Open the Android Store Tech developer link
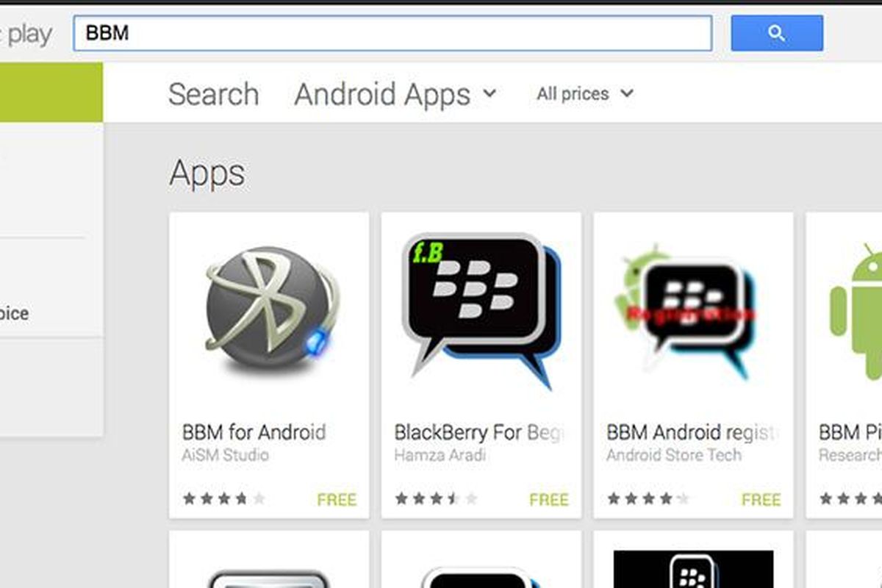This screenshot has width=882, height=588. 673,455
